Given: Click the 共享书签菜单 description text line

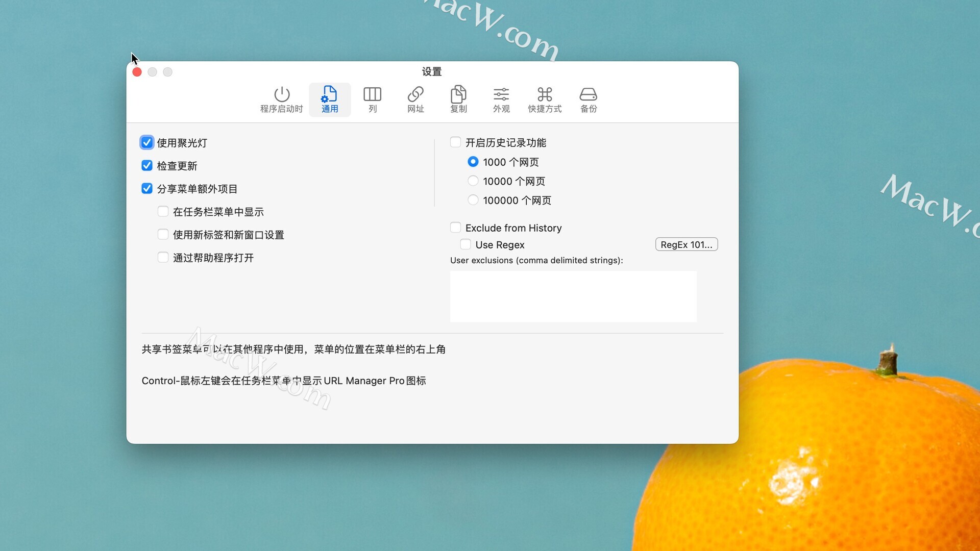Looking at the screenshot, I should click(x=293, y=349).
